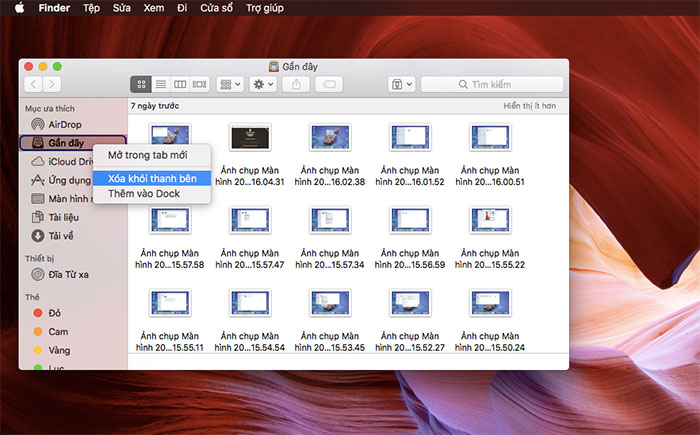This screenshot has width=700, height=435.
Task: Select screenshot thumbnail 15.55.11
Action: tap(170, 303)
